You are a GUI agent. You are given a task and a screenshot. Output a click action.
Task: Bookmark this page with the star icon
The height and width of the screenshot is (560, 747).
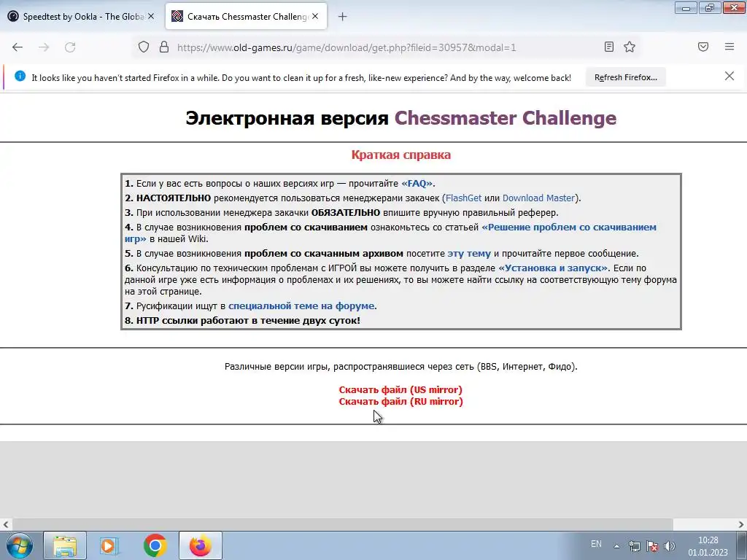pyautogui.click(x=630, y=47)
